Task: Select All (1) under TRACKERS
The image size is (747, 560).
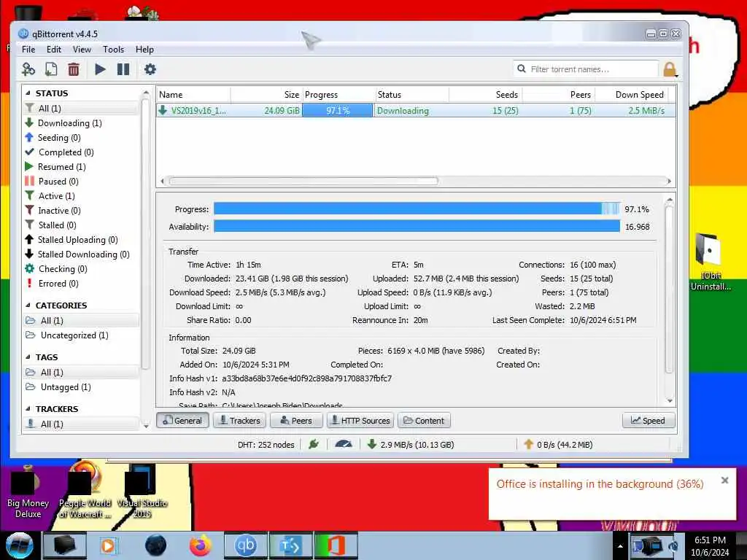Action: tap(81, 424)
